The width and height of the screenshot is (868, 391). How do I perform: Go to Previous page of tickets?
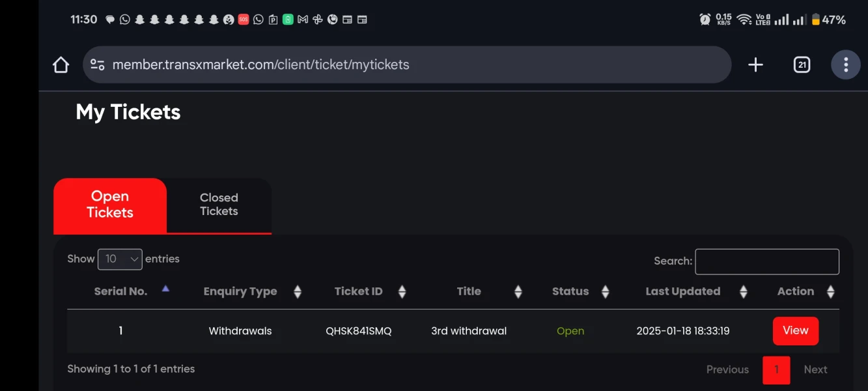click(727, 369)
